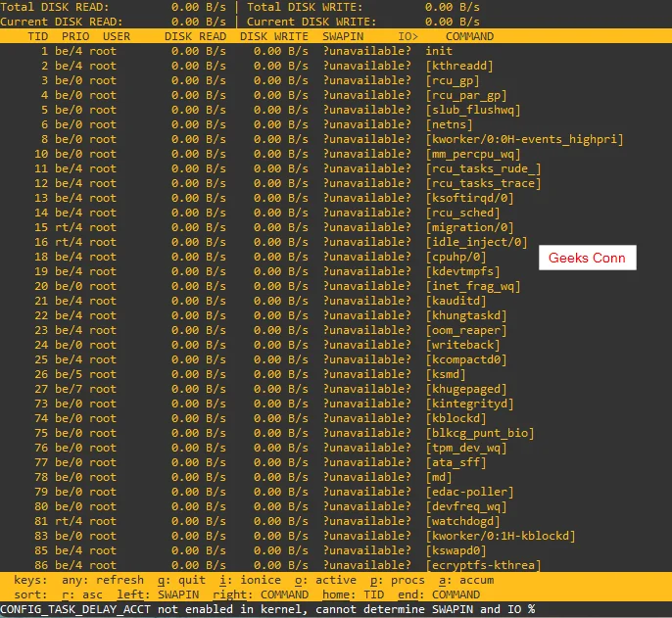The image size is (672, 618).
Task: Click the TID column header
Action: [37, 36]
